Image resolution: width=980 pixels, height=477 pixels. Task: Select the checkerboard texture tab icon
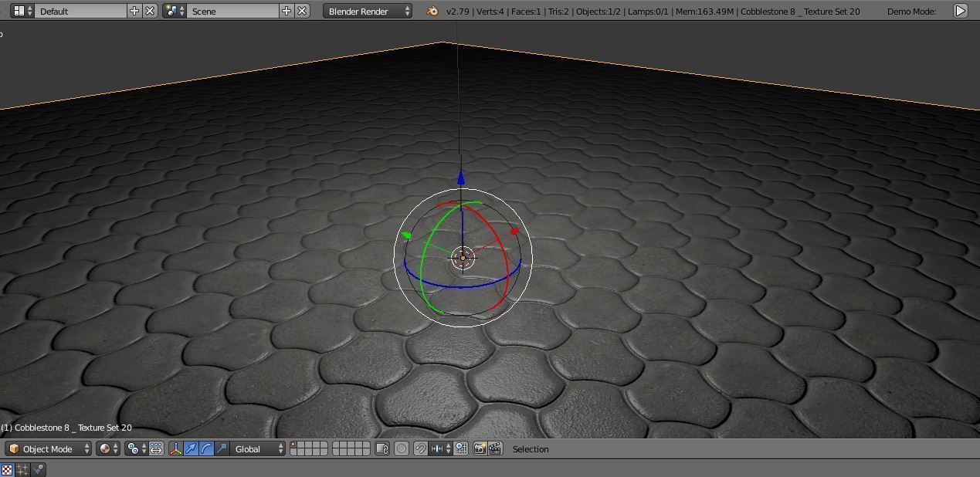pyautogui.click(x=7, y=469)
